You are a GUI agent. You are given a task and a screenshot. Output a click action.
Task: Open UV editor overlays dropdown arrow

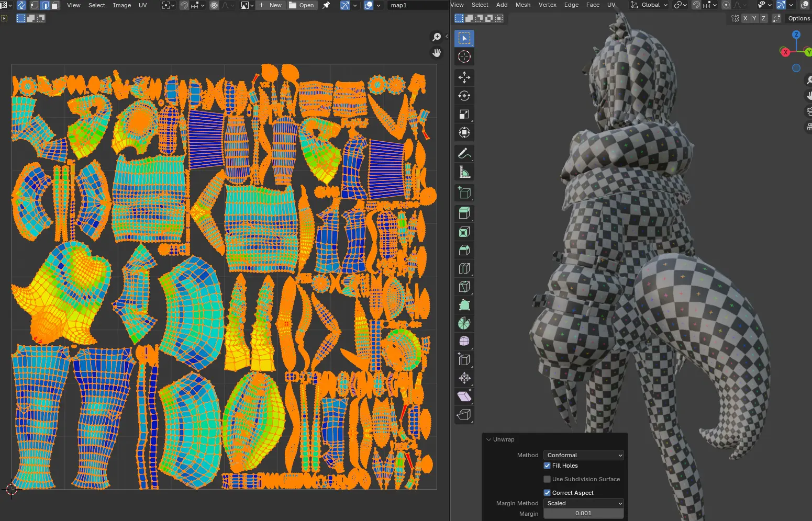(x=379, y=5)
